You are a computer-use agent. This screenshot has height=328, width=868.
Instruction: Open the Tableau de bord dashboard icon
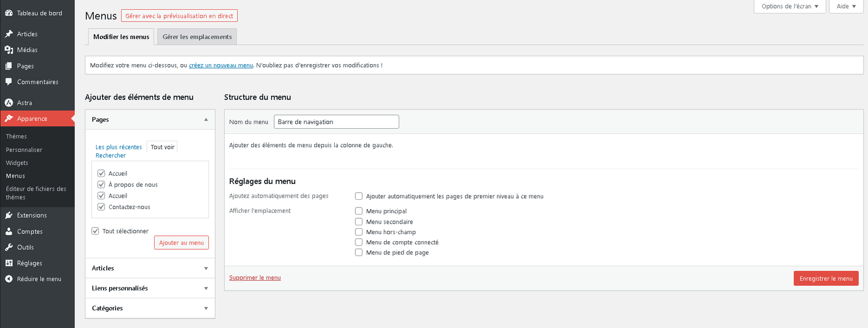coord(9,12)
